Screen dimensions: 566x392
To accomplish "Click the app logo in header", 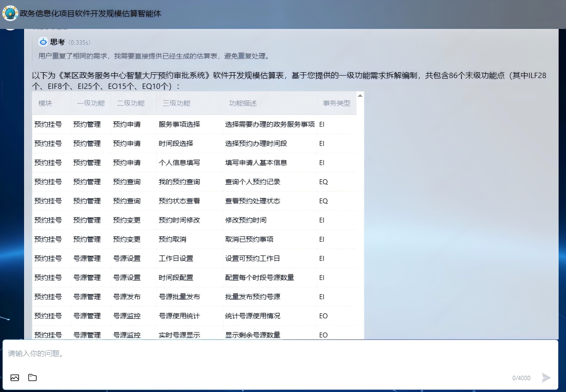I will coord(10,13).
